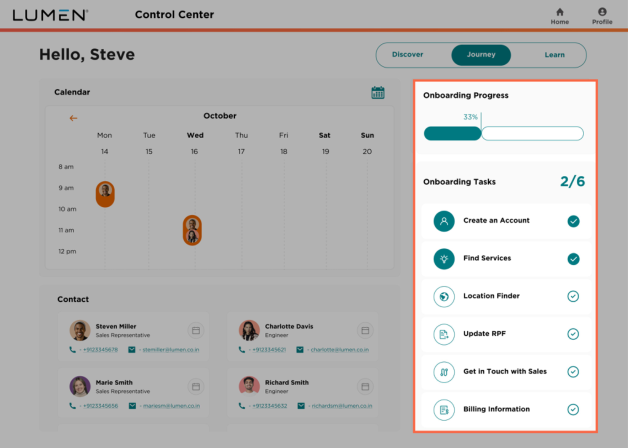Viewport: 628px width, 448px height.
Task: Schedule via Steven Miller's calendar icon
Action: [x=196, y=330]
